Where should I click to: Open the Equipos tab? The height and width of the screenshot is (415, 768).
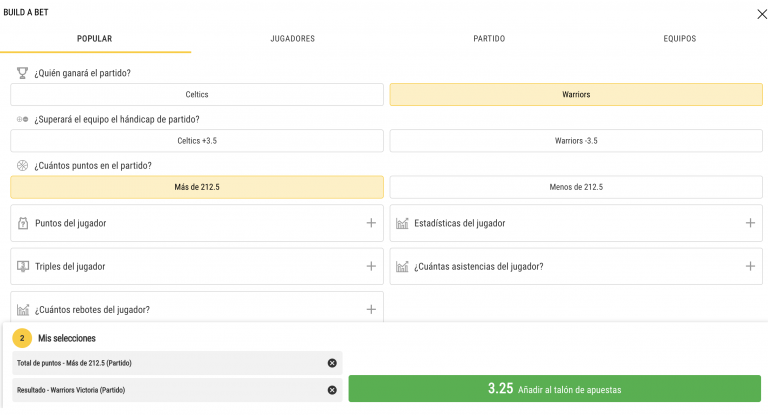[680, 39]
